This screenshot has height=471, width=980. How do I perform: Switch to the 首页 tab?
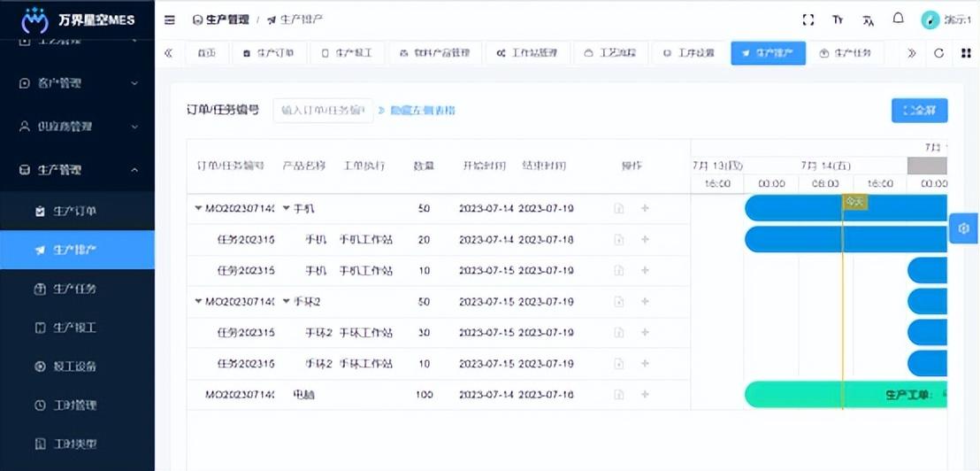pos(207,53)
